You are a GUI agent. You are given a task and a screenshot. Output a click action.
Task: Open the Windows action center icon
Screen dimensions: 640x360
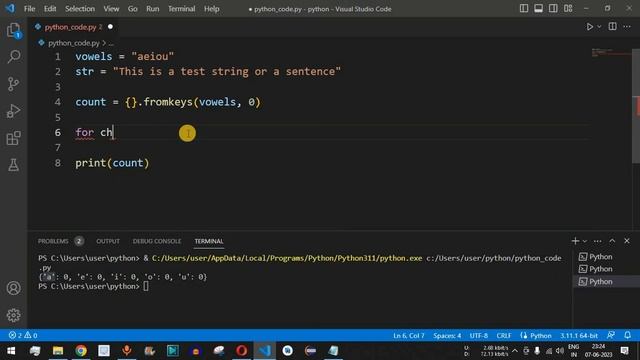coord(624,351)
